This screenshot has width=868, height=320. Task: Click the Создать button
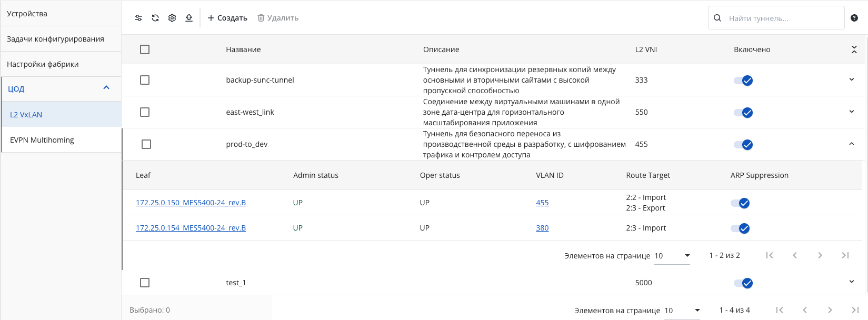click(x=227, y=18)
